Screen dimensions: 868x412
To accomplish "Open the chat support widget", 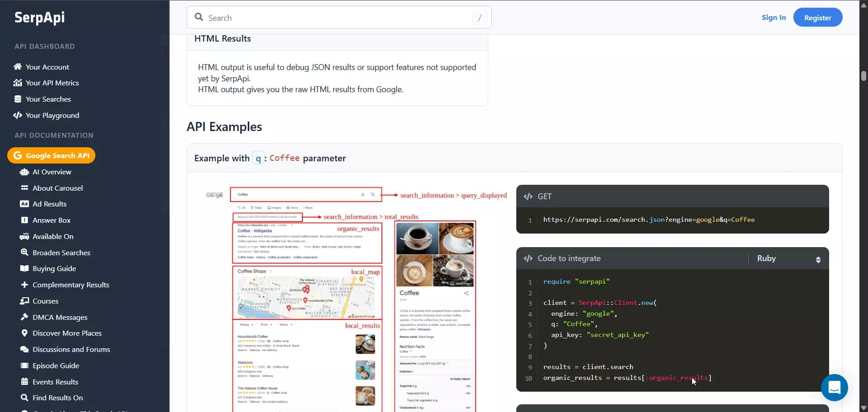I will pyautogui.click(x=834, y=388).
